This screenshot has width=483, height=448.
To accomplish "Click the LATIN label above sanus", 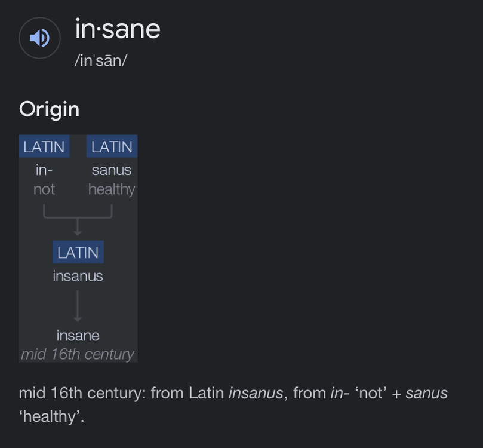I will point(112,146).
